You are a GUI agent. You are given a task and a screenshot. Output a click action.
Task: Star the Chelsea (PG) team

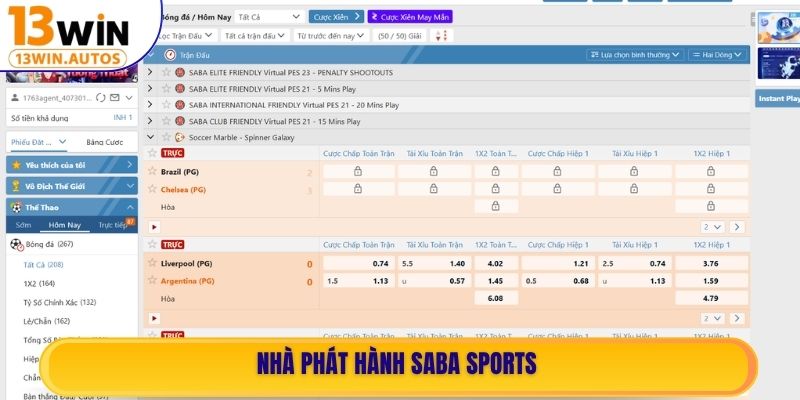(152, 189)
